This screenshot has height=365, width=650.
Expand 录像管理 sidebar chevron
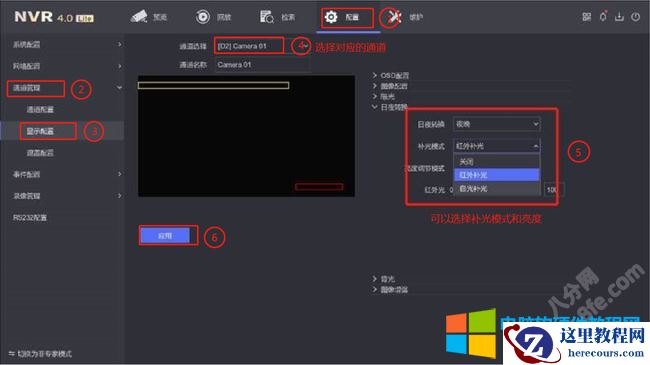[x=119, y=195]
